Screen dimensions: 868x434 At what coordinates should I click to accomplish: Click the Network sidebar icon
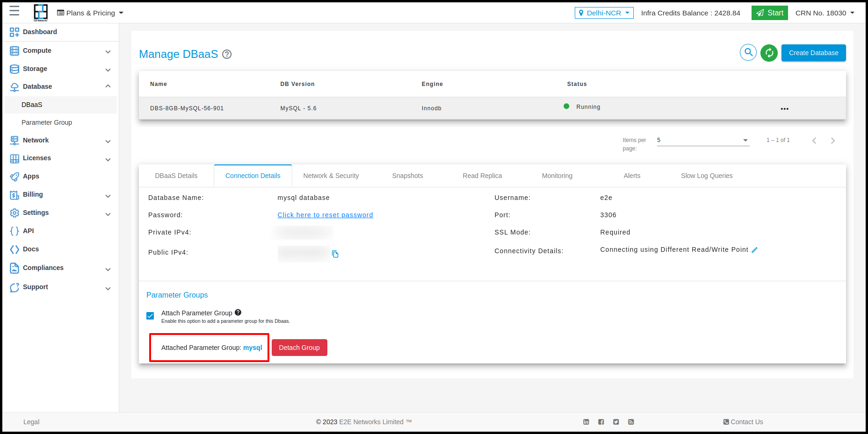(14, 140)
